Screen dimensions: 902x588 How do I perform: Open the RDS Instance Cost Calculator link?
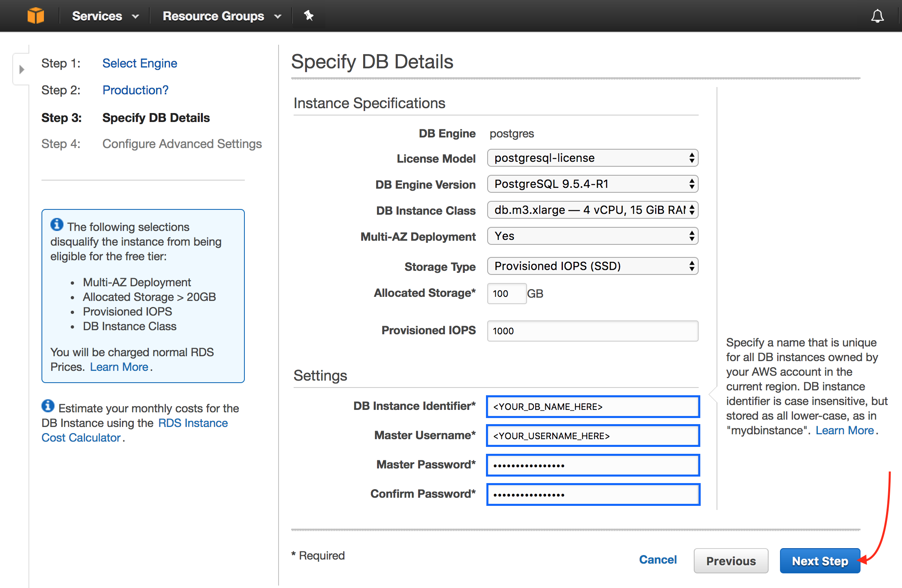pos(134,430)
